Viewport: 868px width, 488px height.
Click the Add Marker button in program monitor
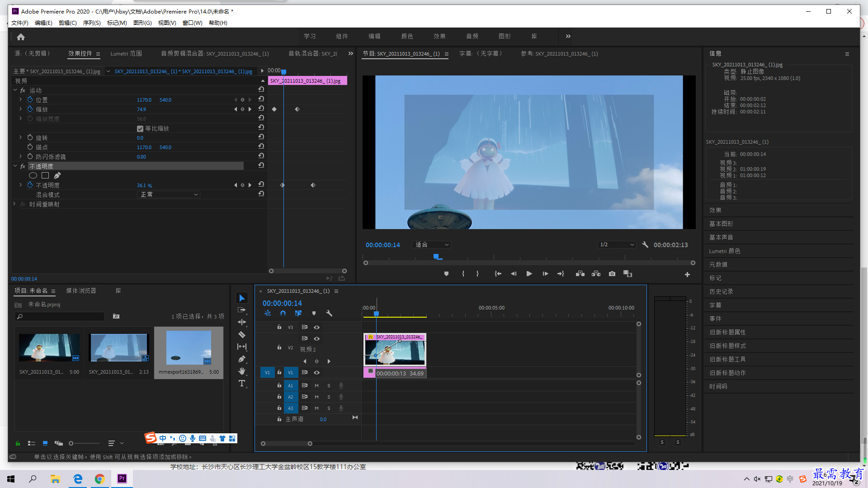coord(446,274)
